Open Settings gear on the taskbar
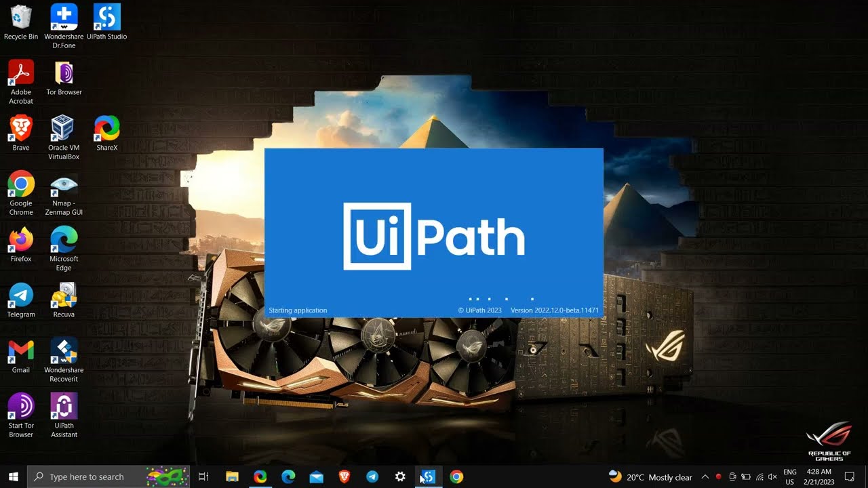Screen dimensions: 868x488 (x=400, y=476)
